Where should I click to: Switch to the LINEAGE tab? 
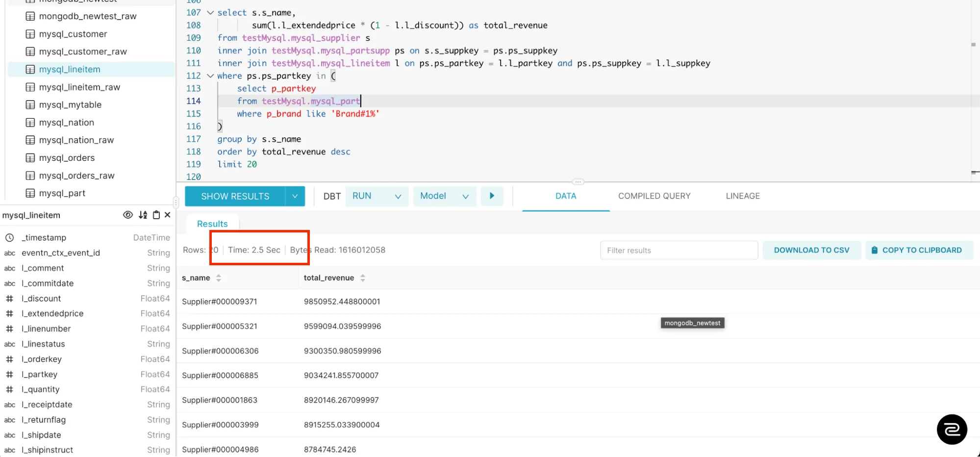point(743,196)
